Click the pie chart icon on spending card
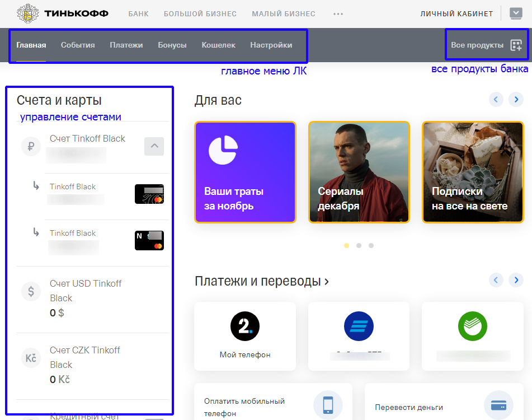This screenshot has width=532, height=420. tap(223, 150)
